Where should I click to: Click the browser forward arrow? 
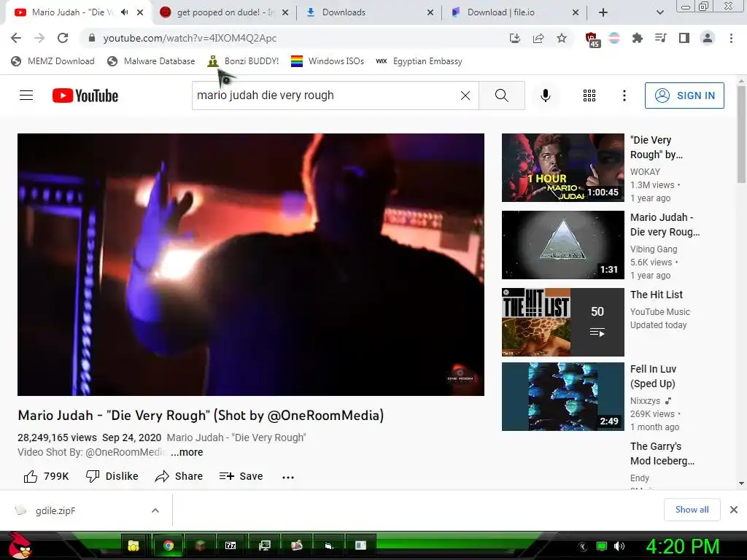tap(39, 38)
